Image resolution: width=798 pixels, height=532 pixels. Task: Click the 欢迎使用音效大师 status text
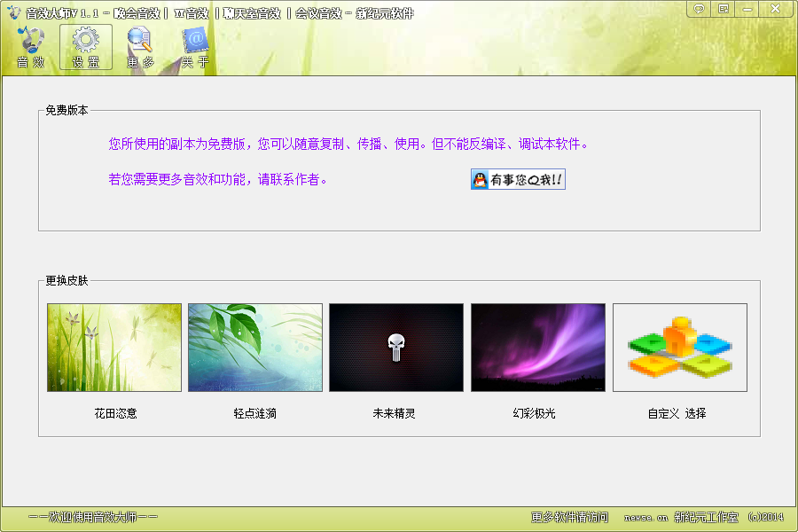tap(92, 517)
